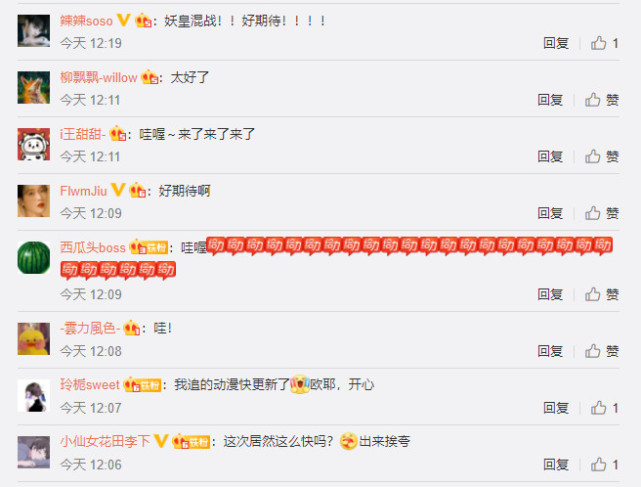Reply to FlwmJiu's 好期待啊 comment
Viewport: 641px width, 487px height.
coord(550,213)
